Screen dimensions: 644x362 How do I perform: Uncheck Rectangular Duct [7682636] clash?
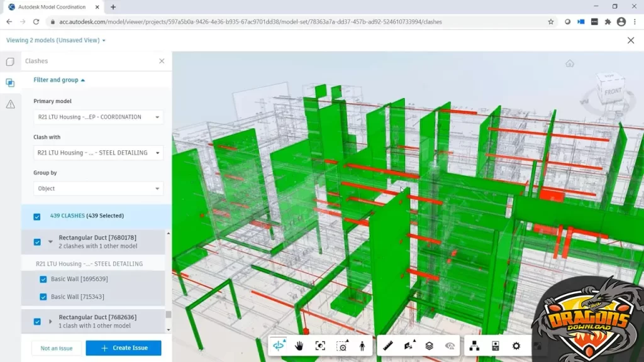click(x=38, y=321)
